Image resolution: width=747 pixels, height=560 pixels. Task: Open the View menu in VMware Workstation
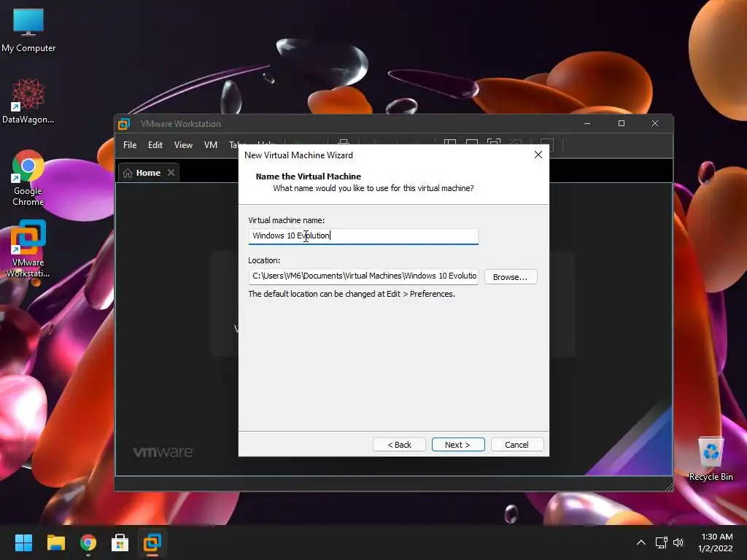coord(183,145)
